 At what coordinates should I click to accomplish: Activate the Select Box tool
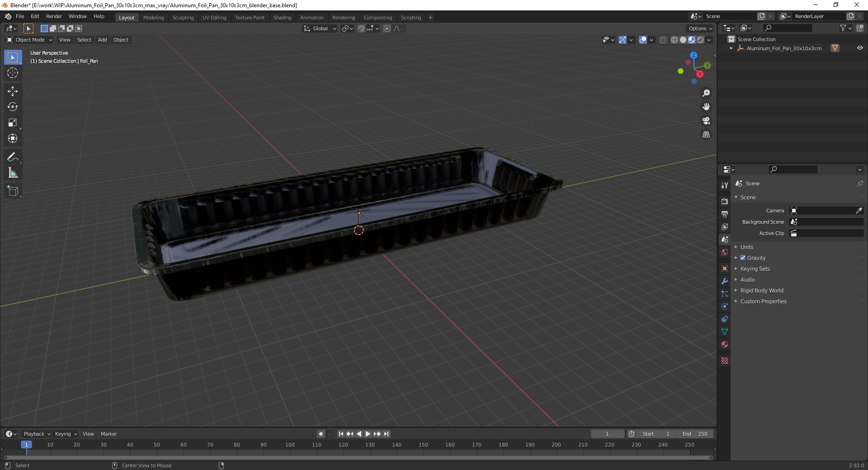point(13,57)
